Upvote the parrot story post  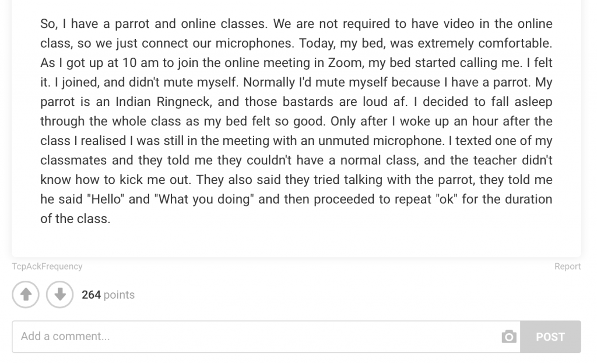[26, 294]
